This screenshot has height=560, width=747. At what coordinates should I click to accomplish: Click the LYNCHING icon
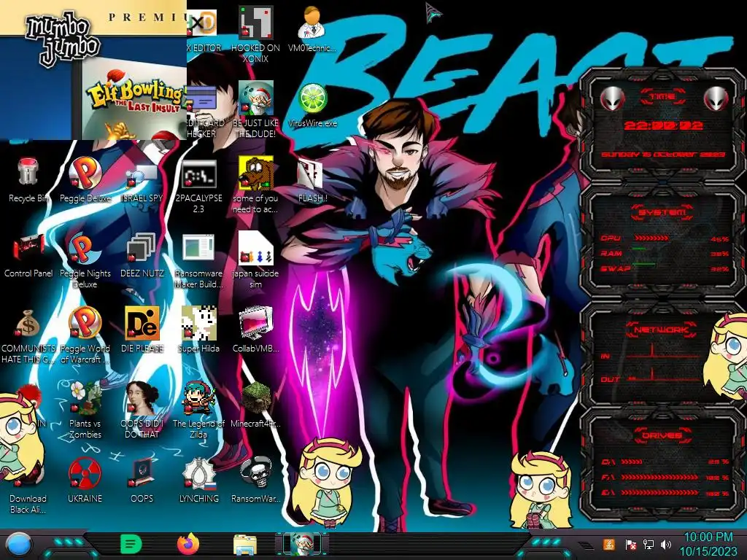198,473
